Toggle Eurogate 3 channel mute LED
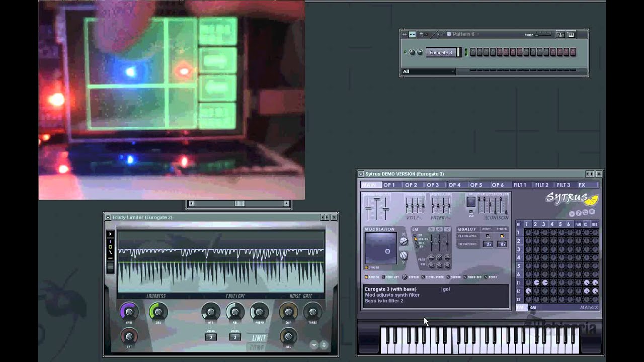 click(x=405, y=52)
